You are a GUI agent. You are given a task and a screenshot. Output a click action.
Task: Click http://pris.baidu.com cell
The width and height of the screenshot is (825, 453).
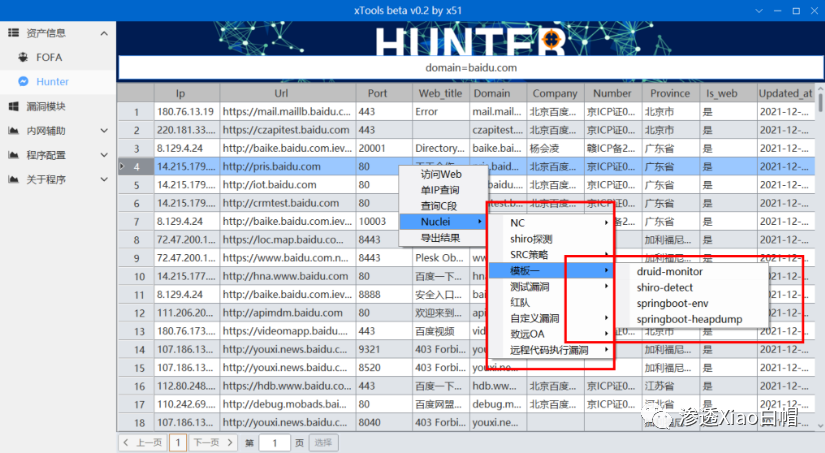(x=287, y=167)
